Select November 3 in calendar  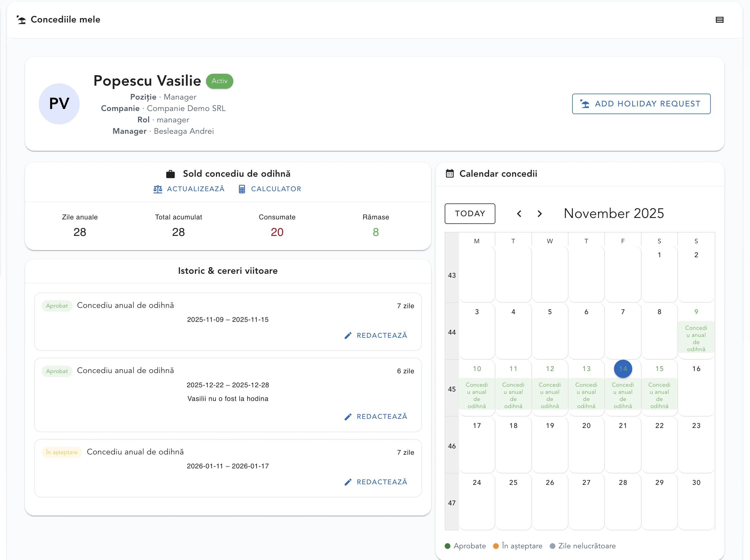(477, 312)
